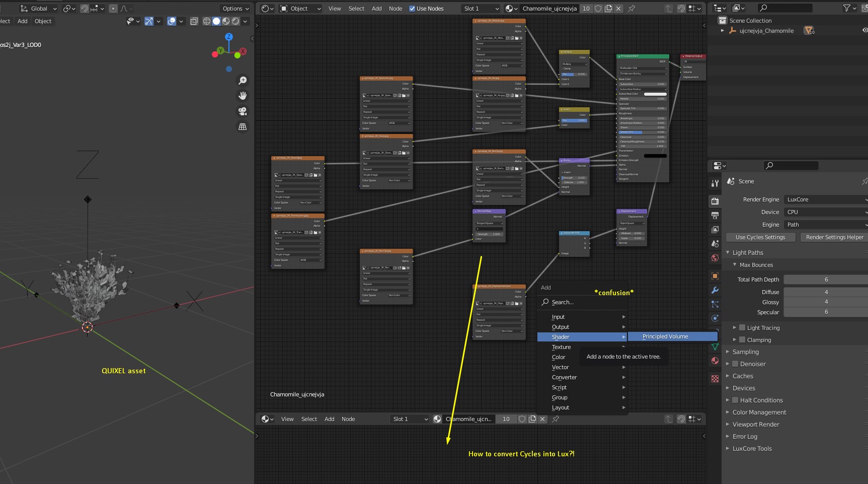Open the Material properties tab icon

pyautogui.click(x=715, y=361)
